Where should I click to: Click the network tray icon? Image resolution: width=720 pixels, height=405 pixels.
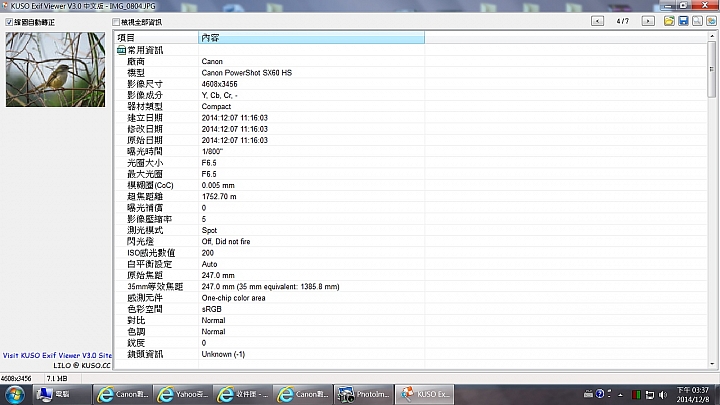pos(649,394)
